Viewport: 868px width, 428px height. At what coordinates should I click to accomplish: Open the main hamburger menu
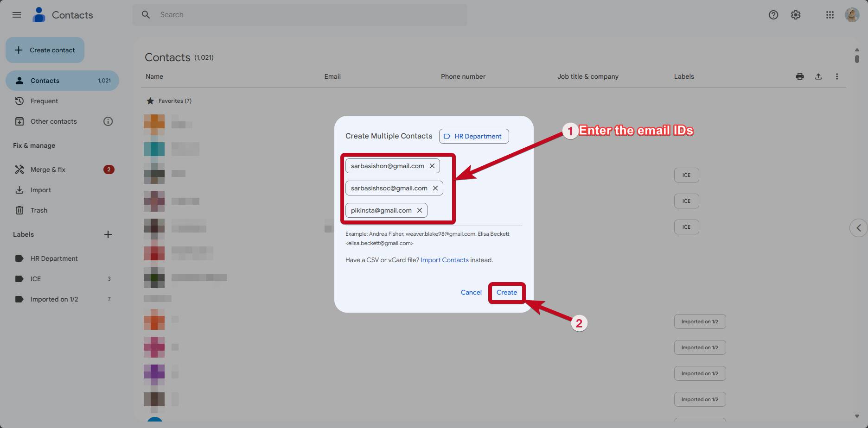[x=17, y=15]
